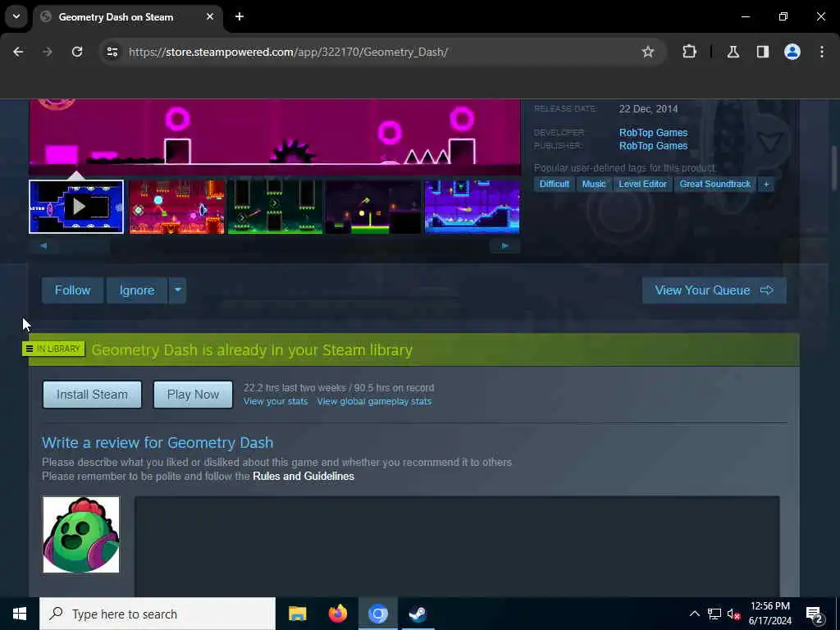Select the Difficult tag
The height and width of the screenshot is (630, 840).
pos(554,185)
